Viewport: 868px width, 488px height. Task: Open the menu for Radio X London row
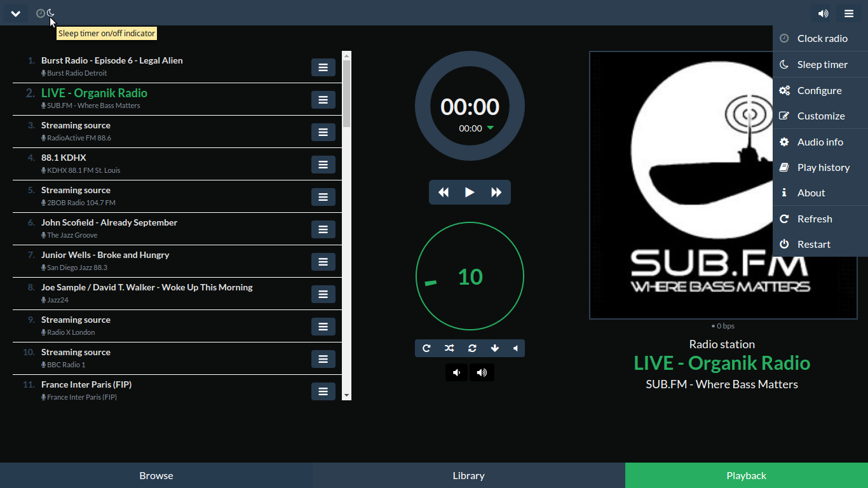point(323,327)
